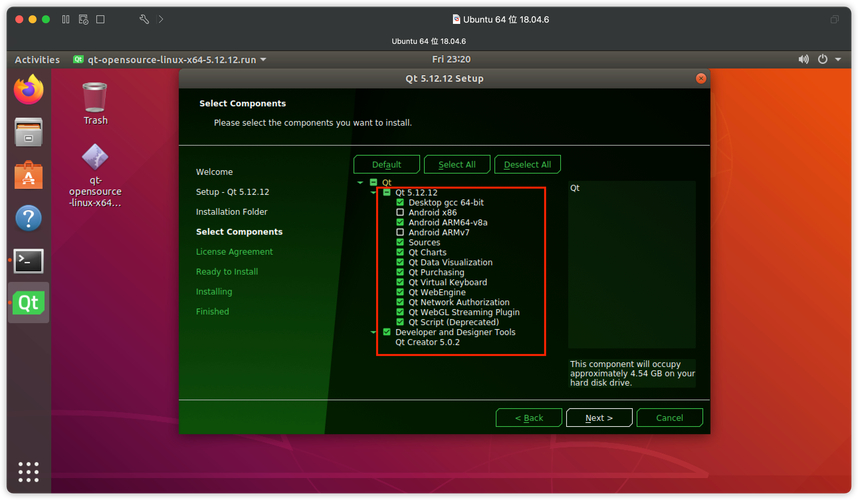Select the Qt Creator 5.0.2 tree item

pos(427,342)
